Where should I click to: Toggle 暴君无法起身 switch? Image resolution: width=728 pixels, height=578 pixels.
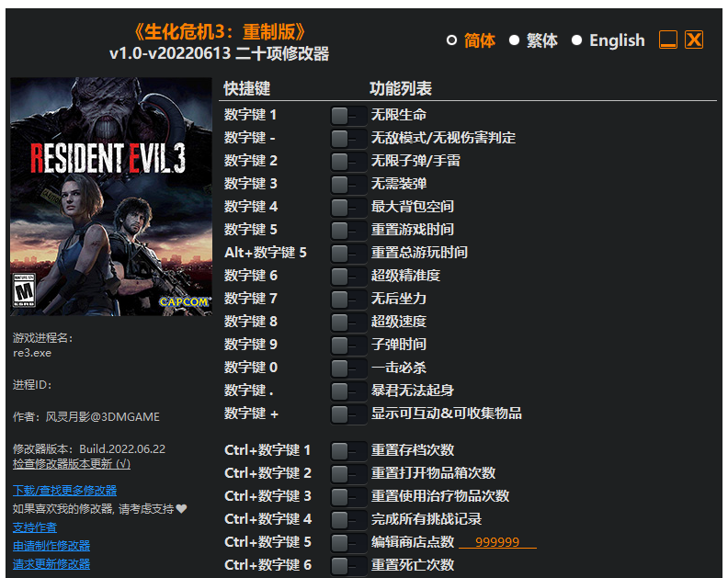[x=348, y=391]
